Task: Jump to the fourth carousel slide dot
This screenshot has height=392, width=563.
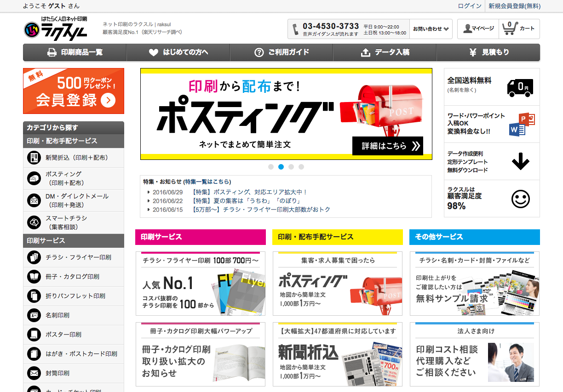Action: pyautogui.click(x=301, y=167)
